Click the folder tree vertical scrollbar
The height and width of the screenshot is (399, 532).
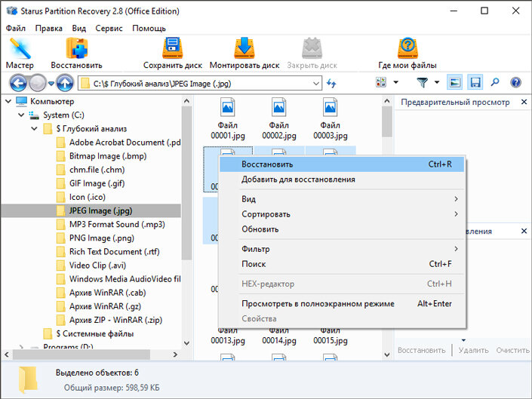coord(186,183)
